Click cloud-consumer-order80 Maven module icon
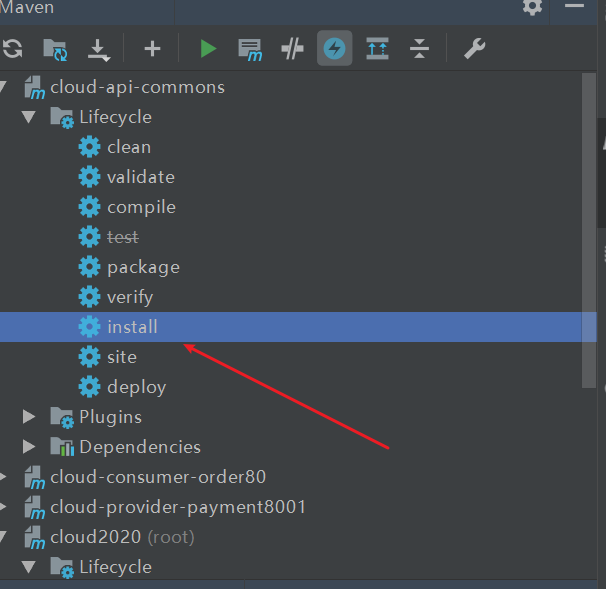Image resolution: width=606 pixels, height=589 pixels. tap(34, 477)
